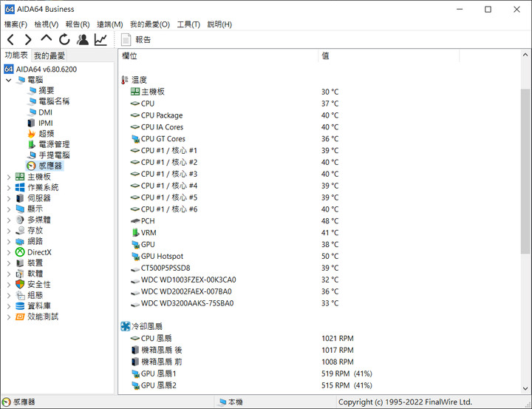The width and height of the screenshot is (532, 409).
Task: Click the vertical scrollbar thumb
Action: point(525,171)
